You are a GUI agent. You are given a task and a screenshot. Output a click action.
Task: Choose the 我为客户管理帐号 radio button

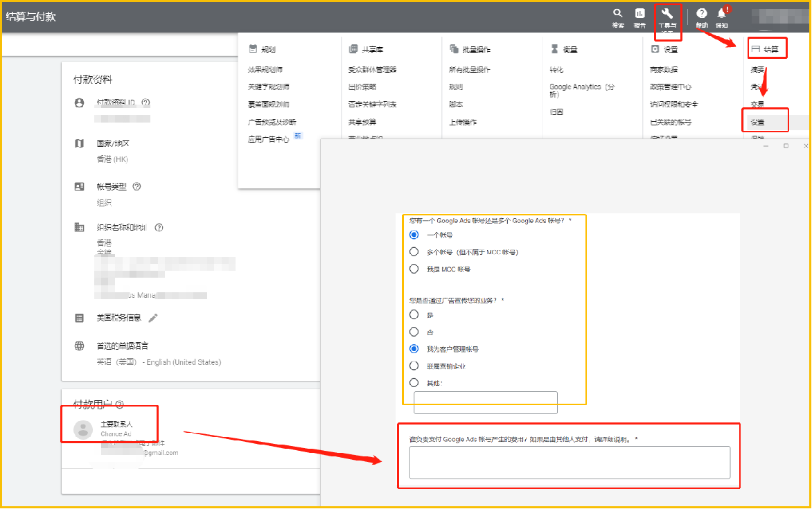[x=414, y=349]
